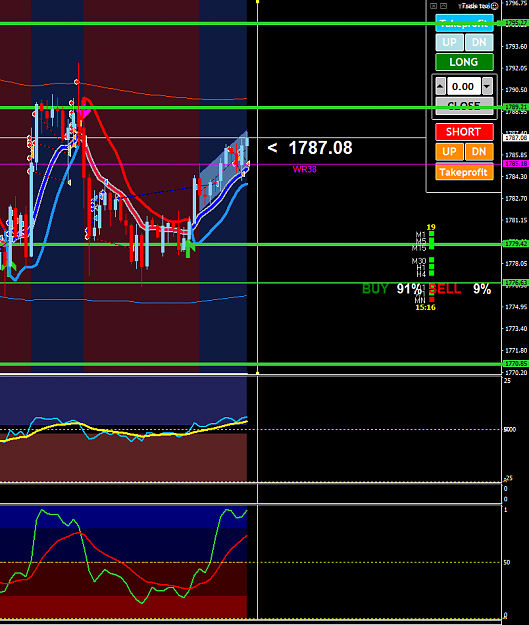The height and width of the screenshot is (625, 529).
Task: Click the orange Takeprofit button below SHORT
Action: pyautogui.click(x=464, y=172)
